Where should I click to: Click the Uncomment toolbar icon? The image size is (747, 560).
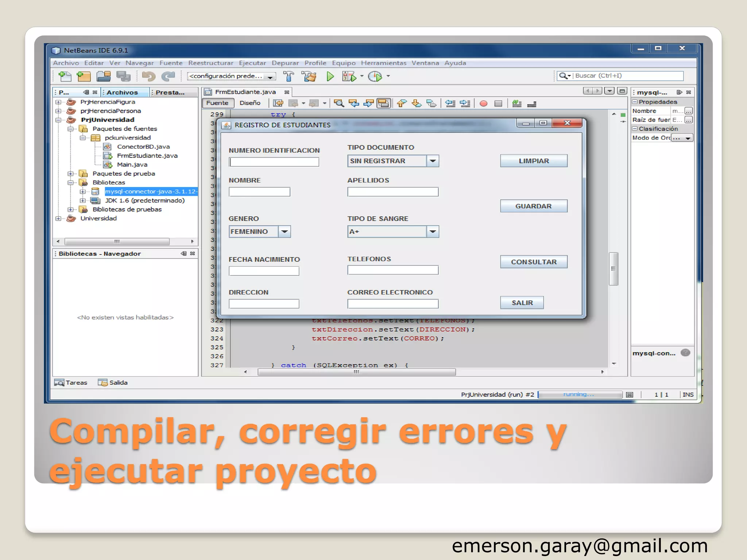(532, 104)
